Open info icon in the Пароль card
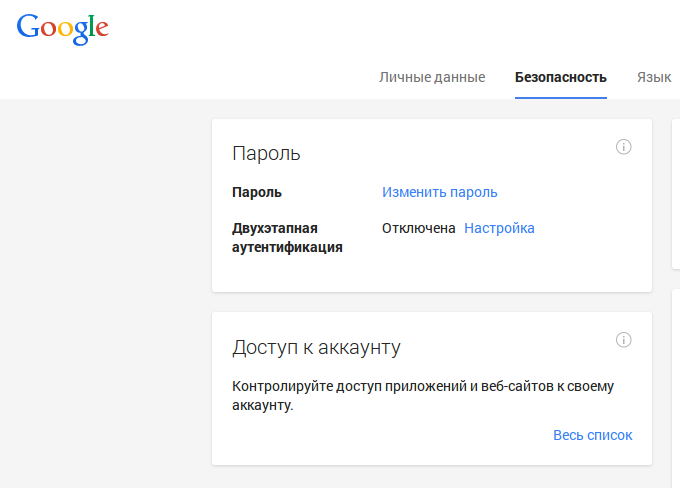The image size is (680, 488). pos(624,147)
